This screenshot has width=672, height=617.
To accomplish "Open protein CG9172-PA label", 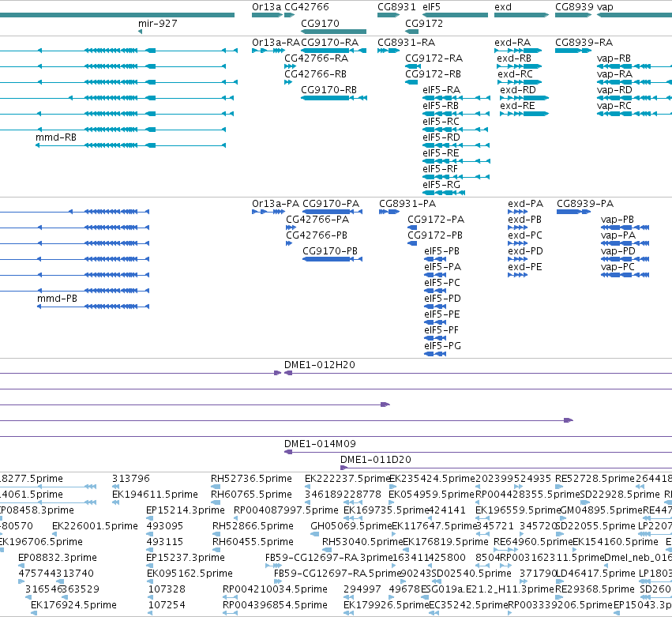I will [436, 220].
